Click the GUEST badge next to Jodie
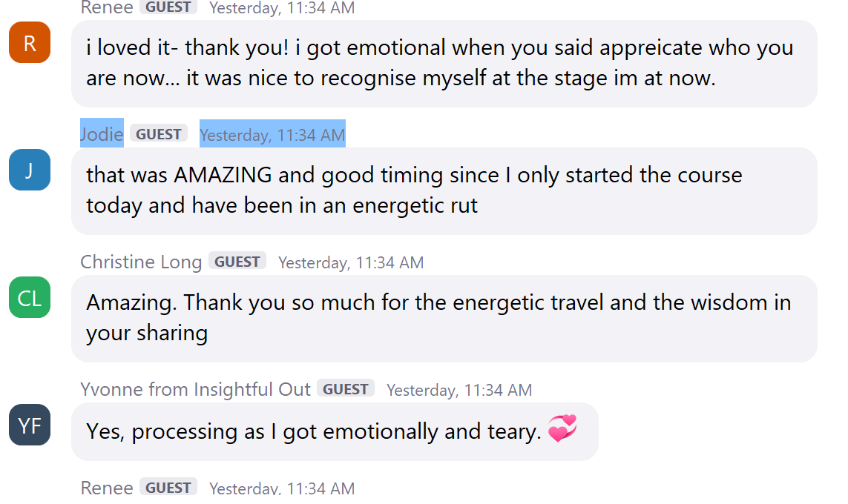This screenshot has width=848, height=504. [159, 134]
